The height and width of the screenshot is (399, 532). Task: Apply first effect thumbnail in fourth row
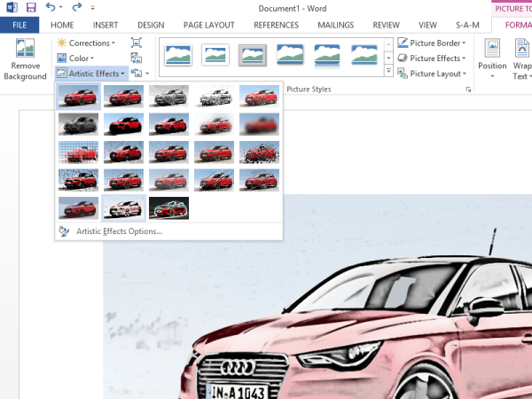pos(78,180)
